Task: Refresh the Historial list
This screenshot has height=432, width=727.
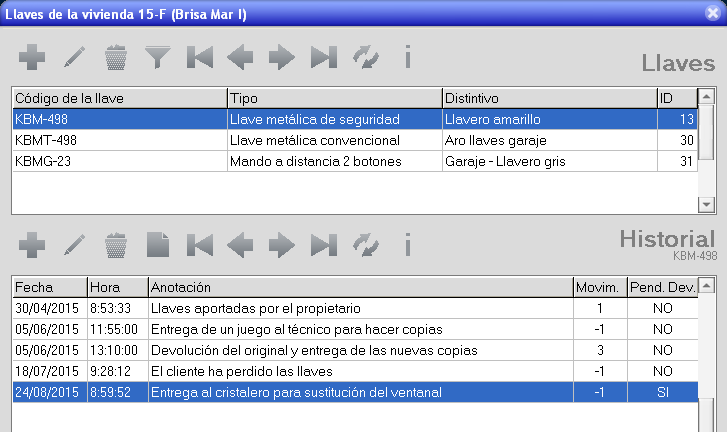Action: [366, 245]
